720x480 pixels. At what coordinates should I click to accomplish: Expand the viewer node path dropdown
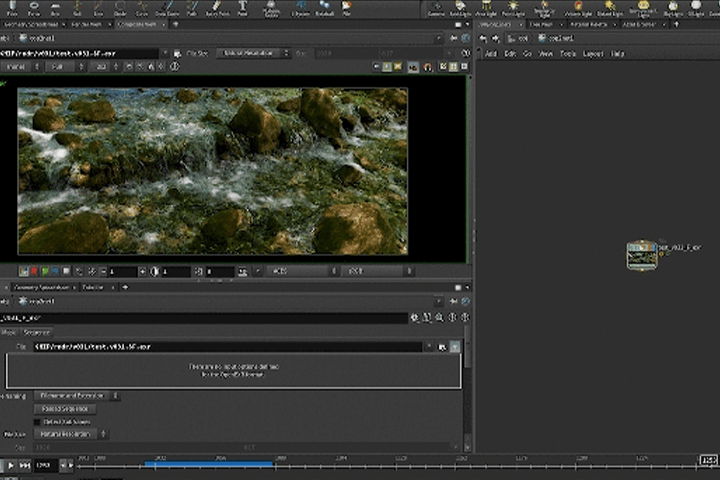[x=439, y=39]
